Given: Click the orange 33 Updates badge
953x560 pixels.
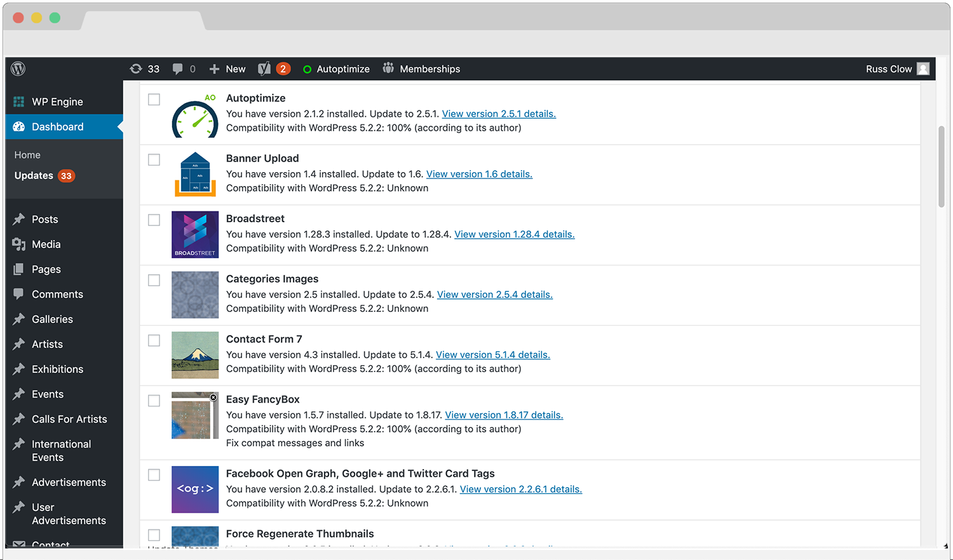Looking at the screenshot, I should tap(66, 176).
